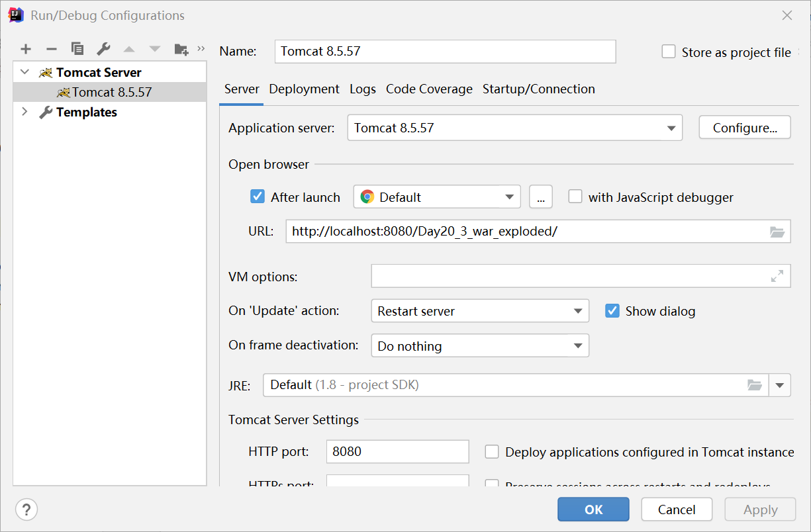
Task: Toggle Store as project file checkbox
Action: pyautogui.click(x=669, y=52)
